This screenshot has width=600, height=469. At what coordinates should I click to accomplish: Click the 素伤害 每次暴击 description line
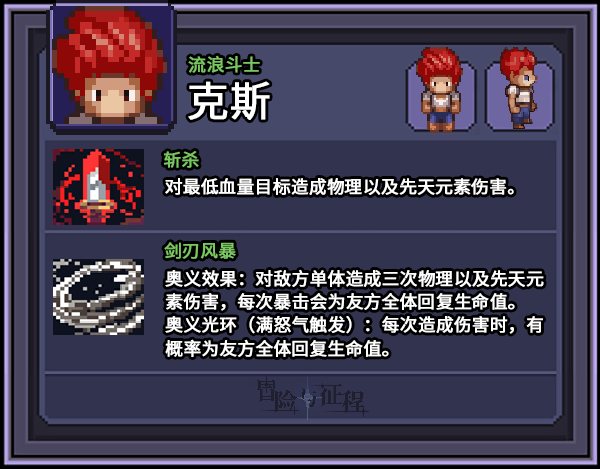pyautogui.click(x=341, y=302)
